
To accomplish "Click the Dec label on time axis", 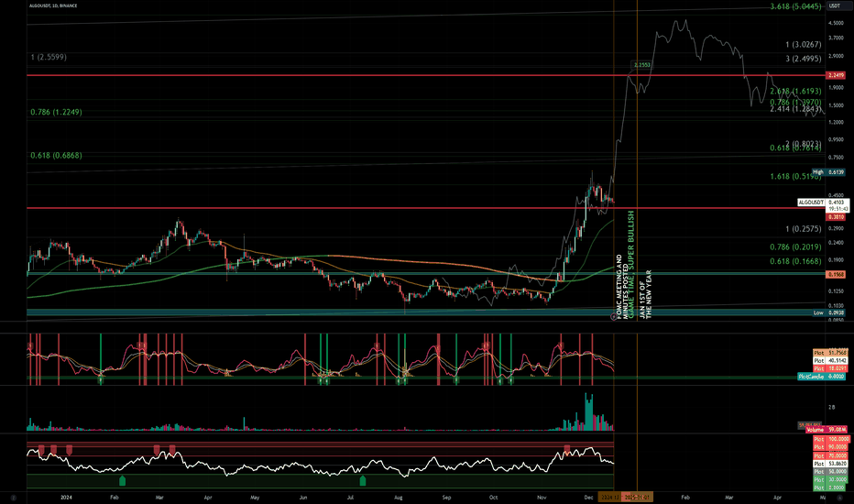I will pyautogui.click(x=588, y=498).
